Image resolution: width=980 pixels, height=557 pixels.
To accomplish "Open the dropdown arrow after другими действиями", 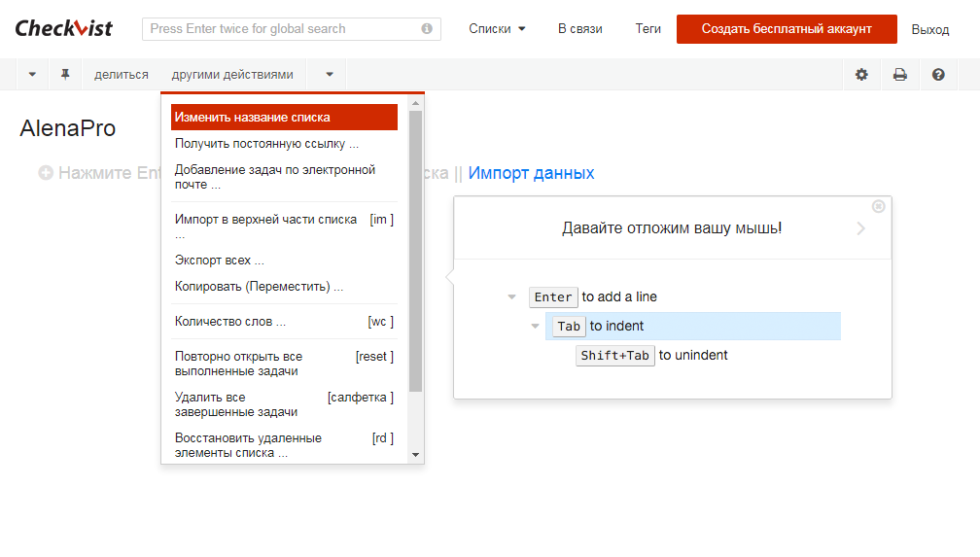I will coord(330,74).
